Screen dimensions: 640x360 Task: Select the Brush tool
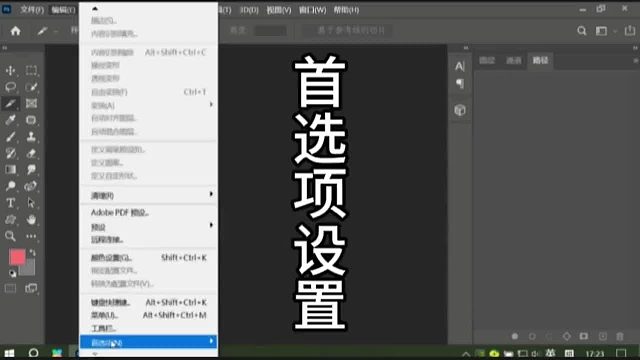[10, 136]
